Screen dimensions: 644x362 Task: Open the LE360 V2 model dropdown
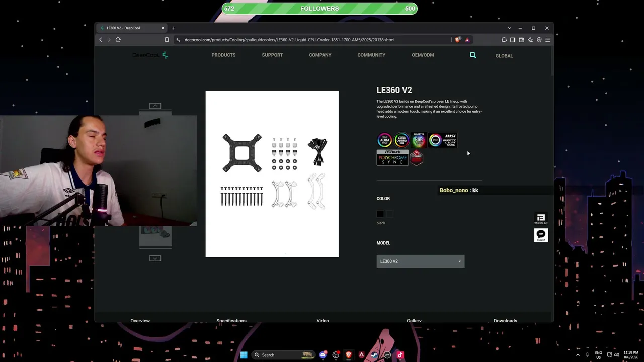click(421, 261)
